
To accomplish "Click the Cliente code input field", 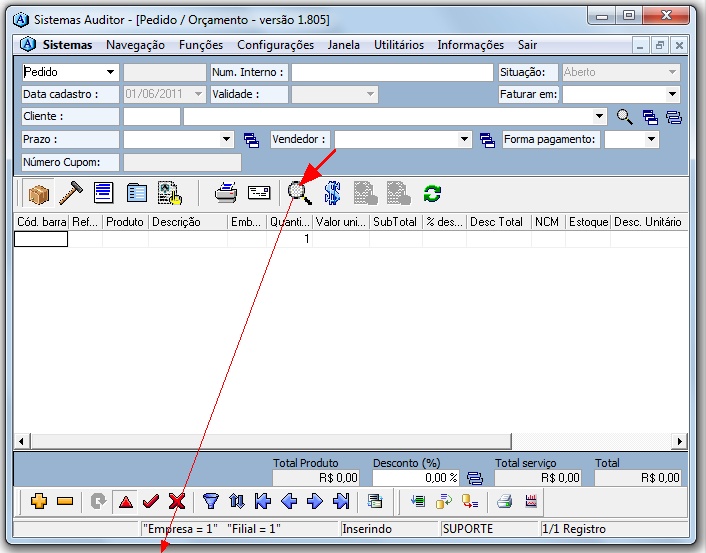I will click(152, 117).
